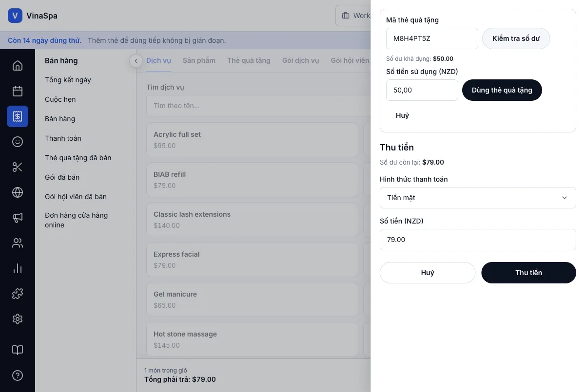585x392 pixels.
Task: Open the Hình thức thanh toán dropdown
Action: 478,198
